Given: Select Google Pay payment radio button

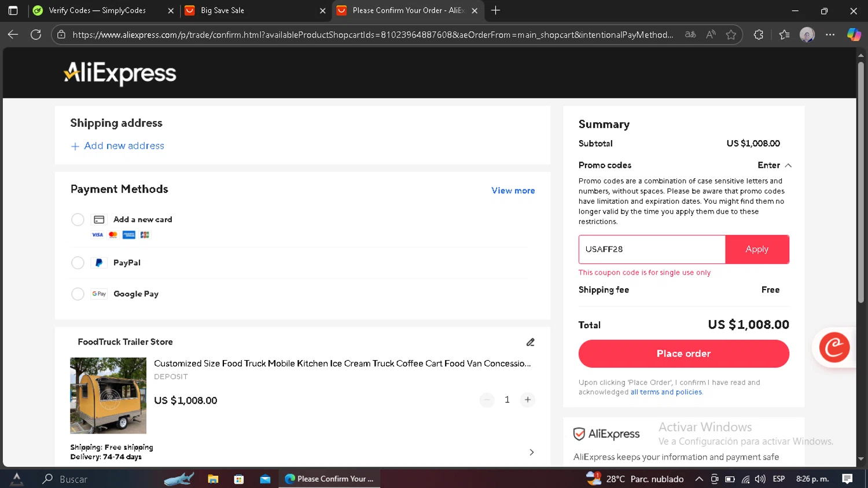Looking at the screenshot, I should click(78, 294).
